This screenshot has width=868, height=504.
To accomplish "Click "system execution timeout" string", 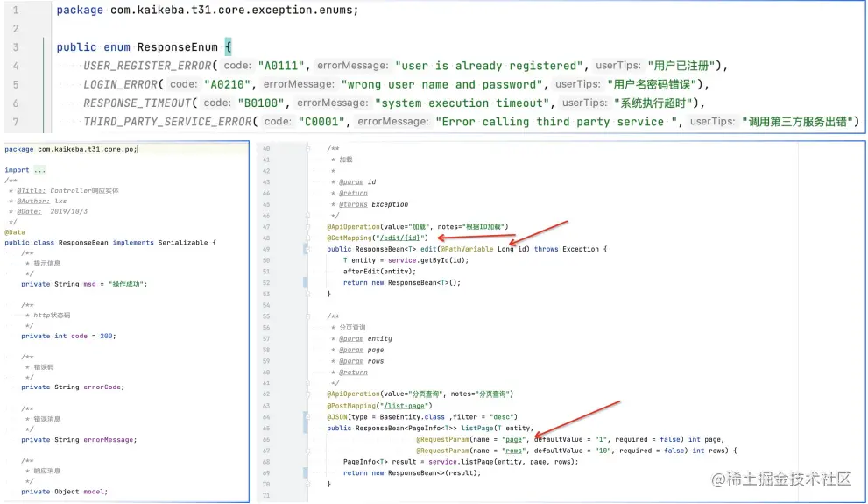I will [x=462, y=103].
